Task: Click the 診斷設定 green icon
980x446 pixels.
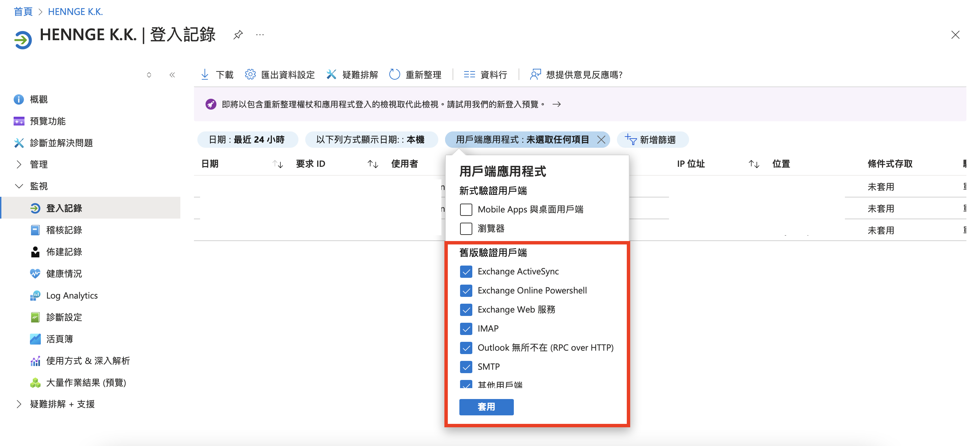Action: click(x=35, y=317)
